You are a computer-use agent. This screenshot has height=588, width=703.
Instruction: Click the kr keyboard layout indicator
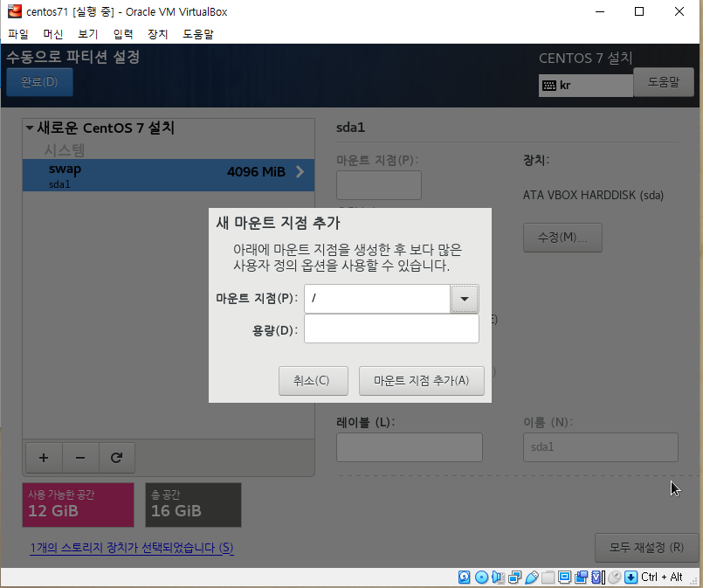point(585,86)
